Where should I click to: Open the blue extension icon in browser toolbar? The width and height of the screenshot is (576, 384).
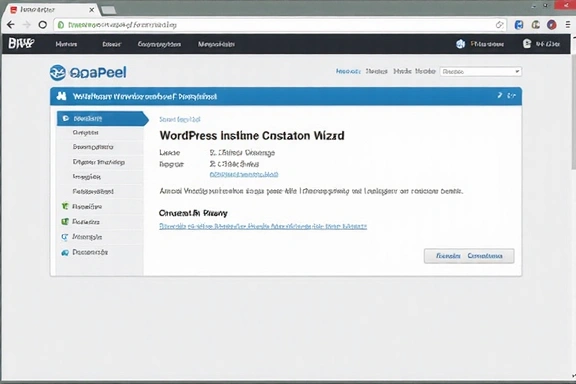coord(519,25)
